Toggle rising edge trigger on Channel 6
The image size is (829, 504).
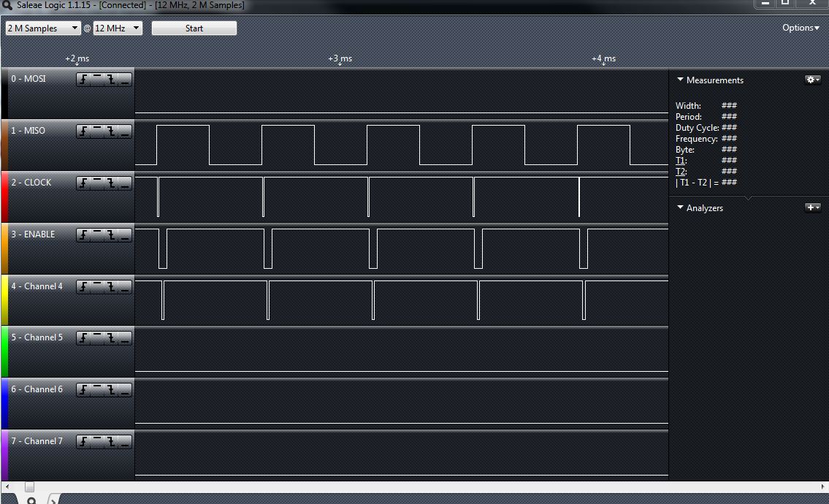tap(83, 390)
